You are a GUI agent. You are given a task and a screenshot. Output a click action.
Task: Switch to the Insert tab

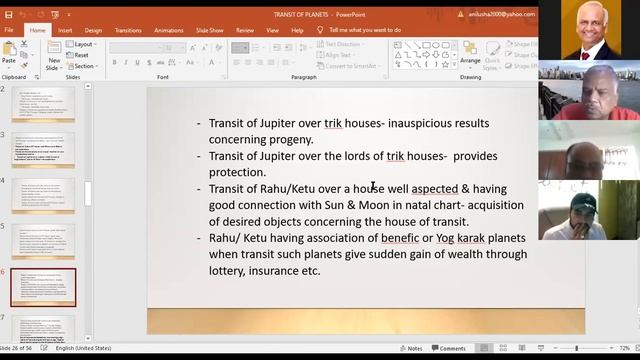[65, 30]
